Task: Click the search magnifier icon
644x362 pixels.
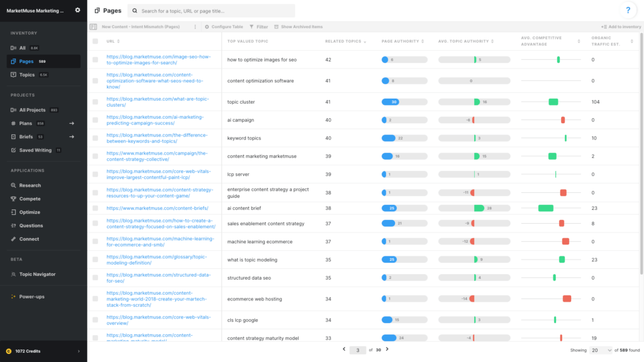Action: (135, 11)
